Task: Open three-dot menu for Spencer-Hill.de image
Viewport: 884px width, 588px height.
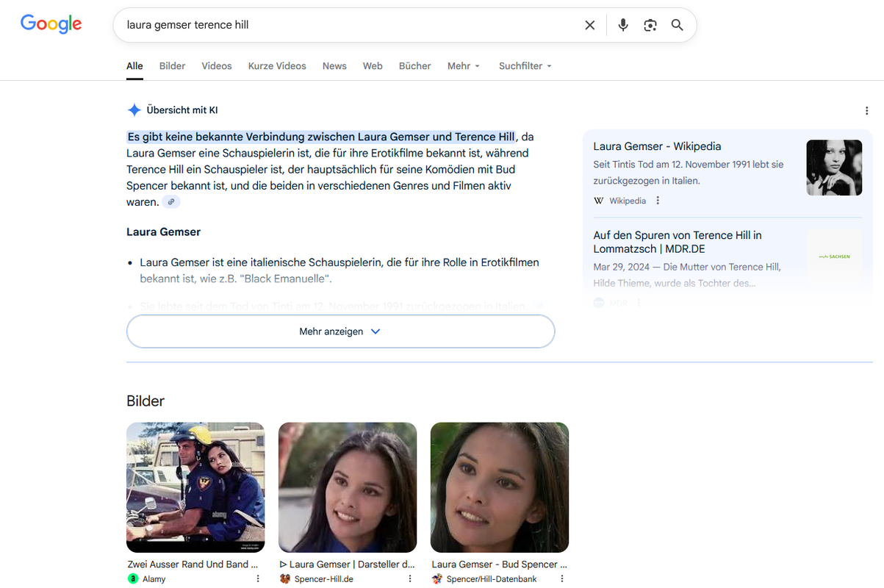Action: [410, 579]
